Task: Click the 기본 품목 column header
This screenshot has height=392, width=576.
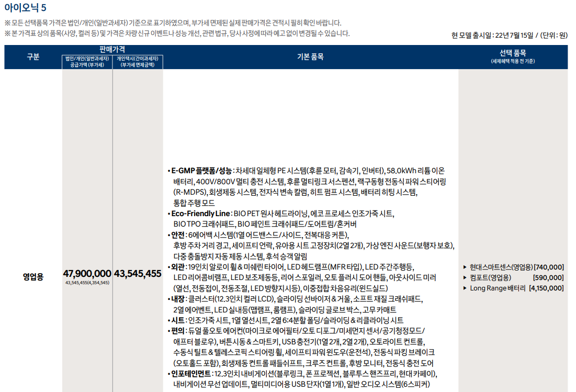Action: [x=310, y=57]
